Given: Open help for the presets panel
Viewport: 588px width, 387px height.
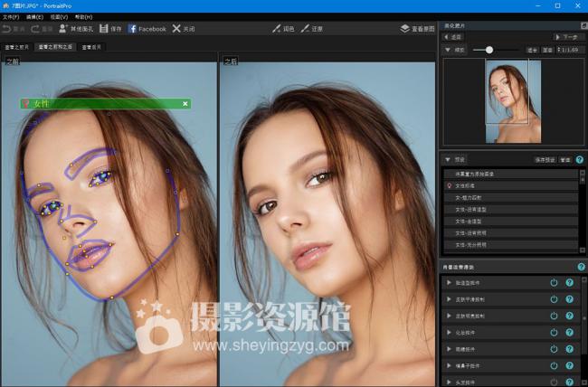Looking at the screenshot, I should [579, 159].
